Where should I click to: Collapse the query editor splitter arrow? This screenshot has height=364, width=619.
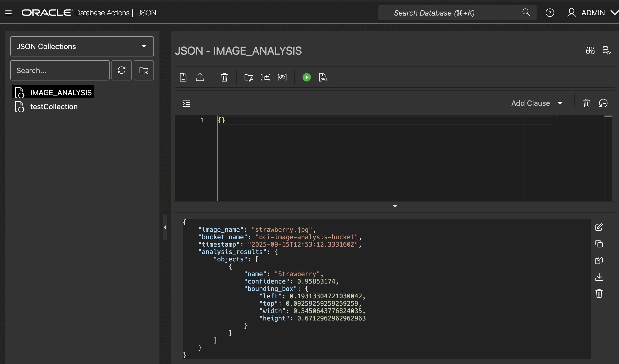tap(395, 206)
